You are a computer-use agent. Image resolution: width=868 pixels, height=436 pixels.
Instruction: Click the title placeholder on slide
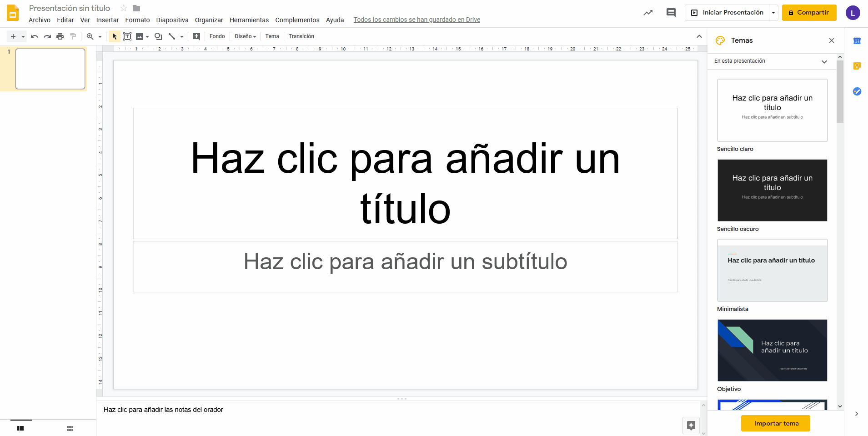[405, 173]
